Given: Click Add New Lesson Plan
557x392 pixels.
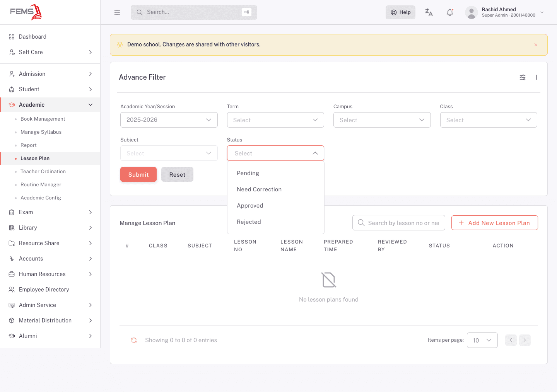Looking at the screenshot, I should tap(495, 223).
